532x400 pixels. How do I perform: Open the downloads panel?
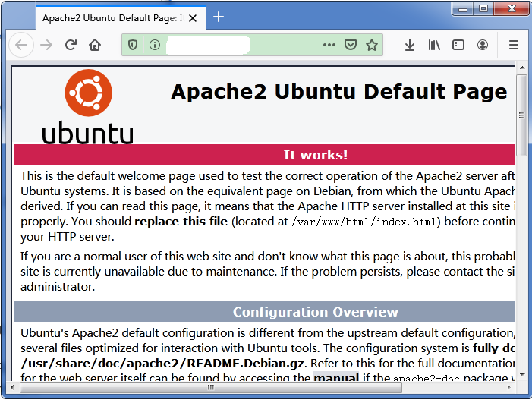(410, 45)
